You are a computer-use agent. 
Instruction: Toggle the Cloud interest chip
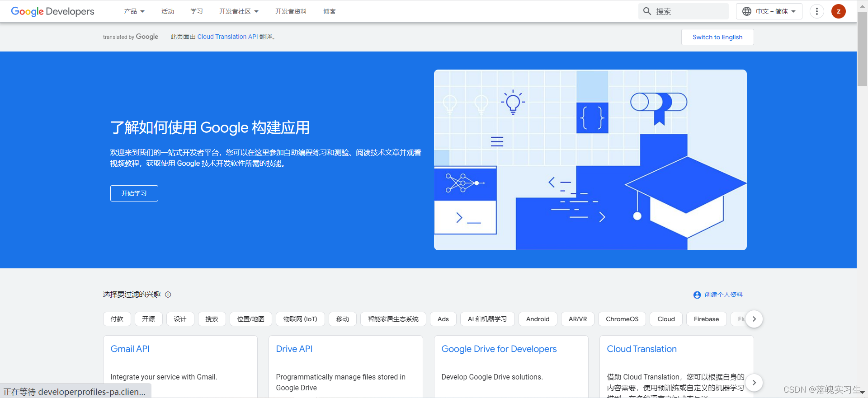(x=666, y=319)
